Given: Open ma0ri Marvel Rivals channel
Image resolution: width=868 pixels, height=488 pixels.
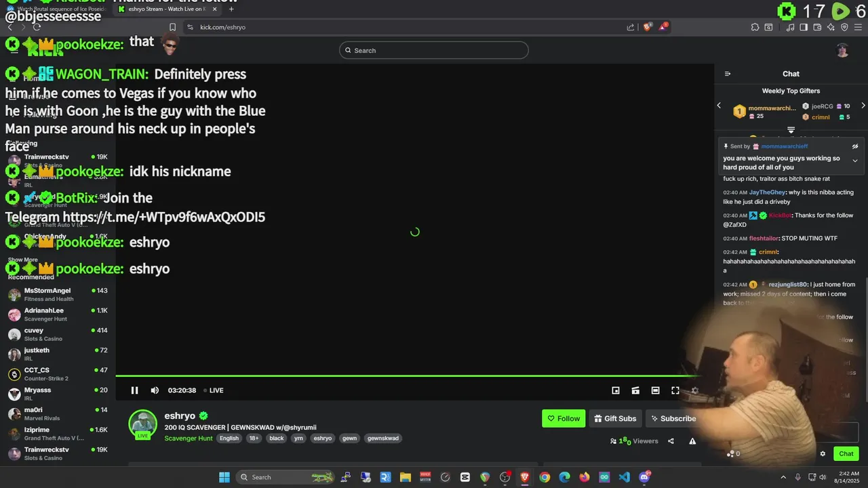Looking at the screenshot, I should pos(58,413).
